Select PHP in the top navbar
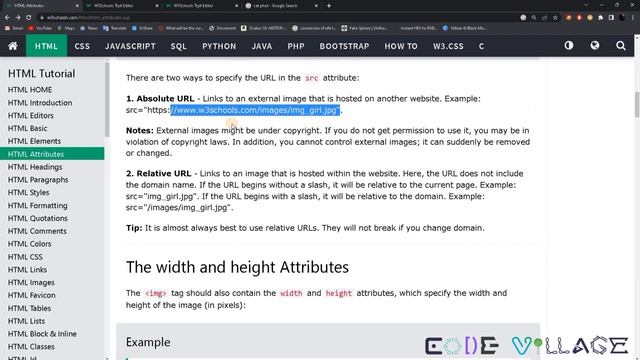This screenshot has width=640, height=360. [296, 46]
